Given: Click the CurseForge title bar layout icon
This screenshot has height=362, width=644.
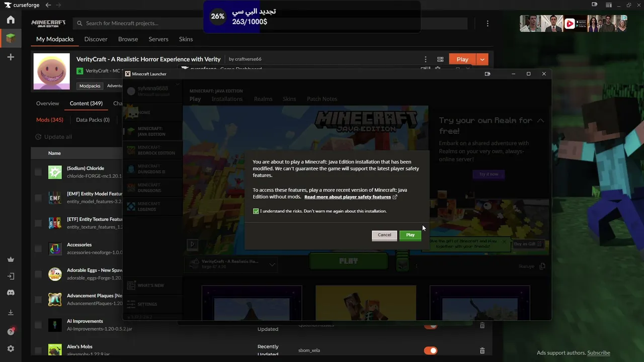Looking at the screenshot, I should point(609,5).
